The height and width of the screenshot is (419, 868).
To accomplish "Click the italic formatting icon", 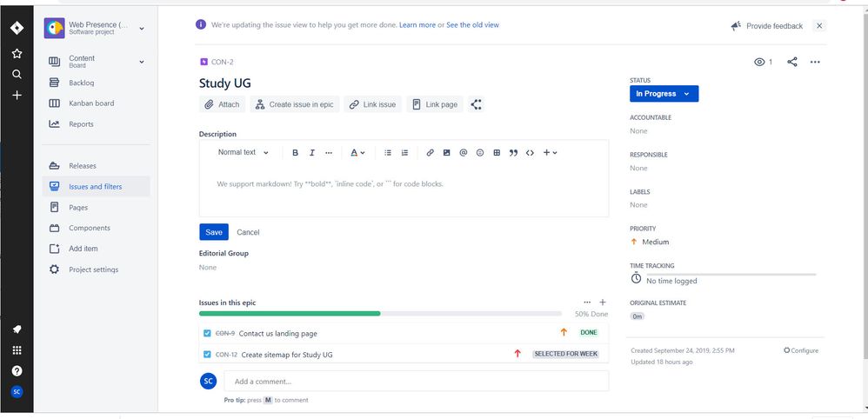I will 311,153.
